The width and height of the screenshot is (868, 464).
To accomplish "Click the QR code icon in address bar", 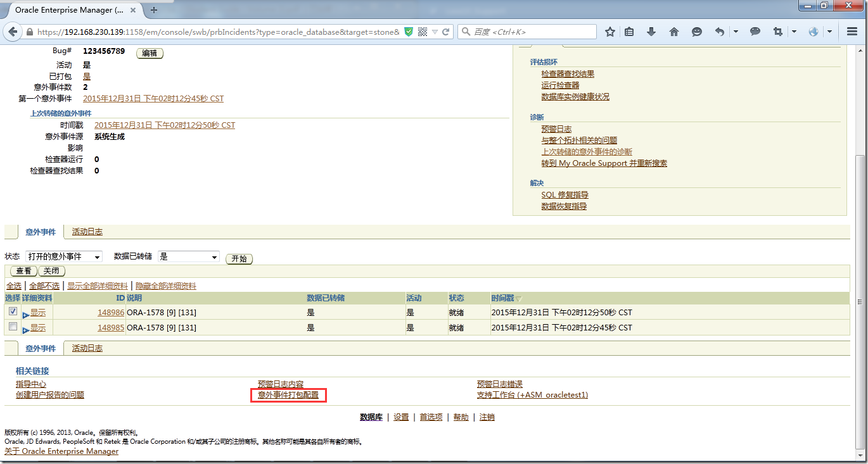I will [x=423, y=32].
